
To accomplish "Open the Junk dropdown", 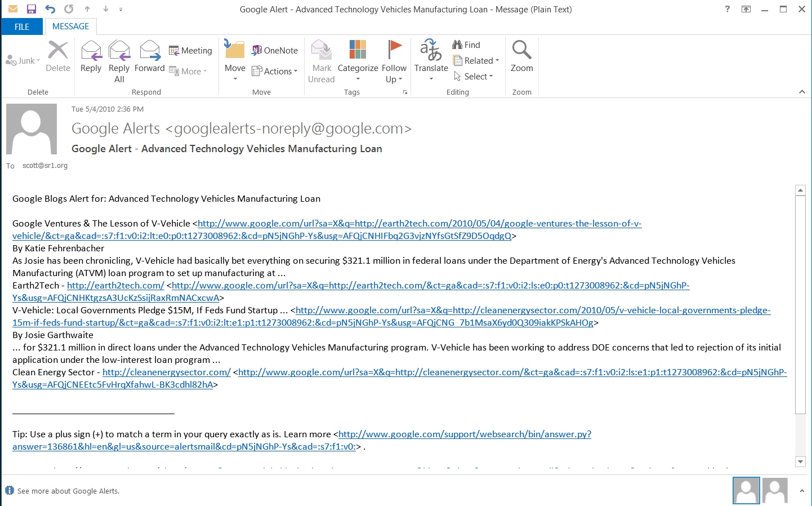I will coord(23,61).
